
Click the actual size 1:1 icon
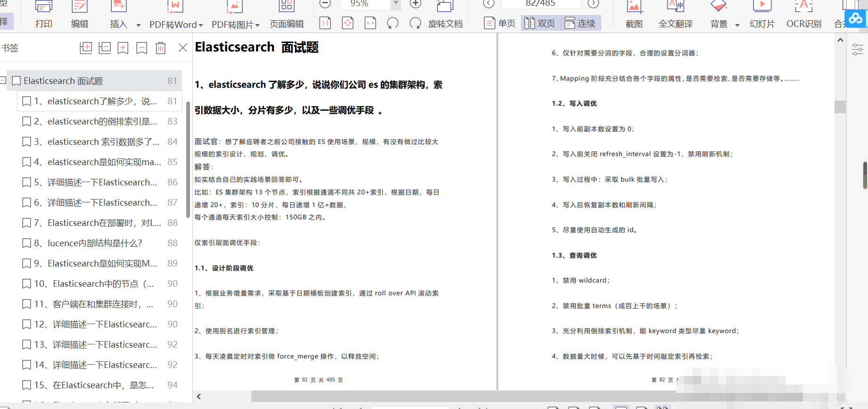(325, 23)
